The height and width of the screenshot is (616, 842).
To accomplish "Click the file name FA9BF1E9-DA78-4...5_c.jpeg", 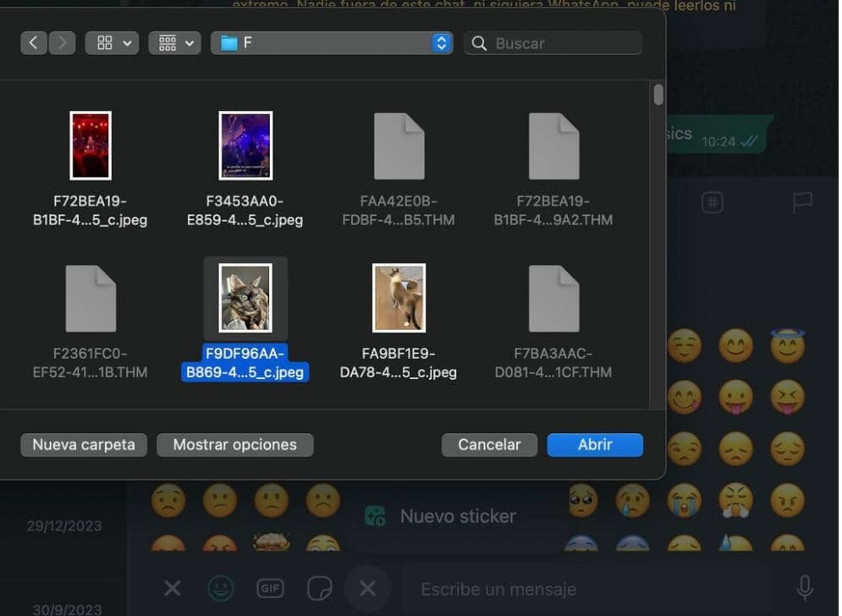I will point(399,363).
